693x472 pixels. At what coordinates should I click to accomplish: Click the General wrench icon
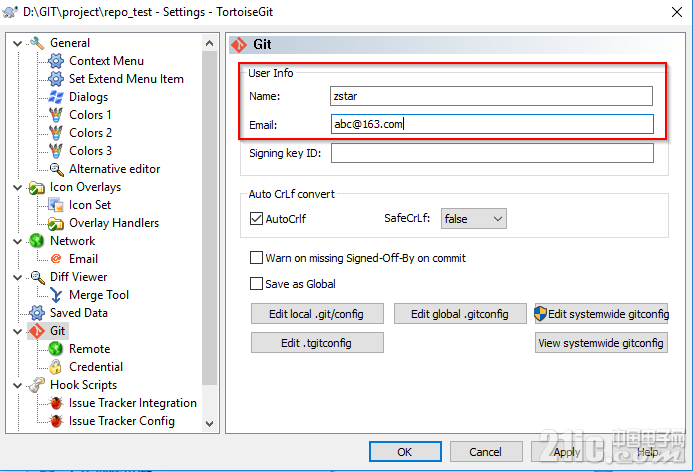(37, 43)
